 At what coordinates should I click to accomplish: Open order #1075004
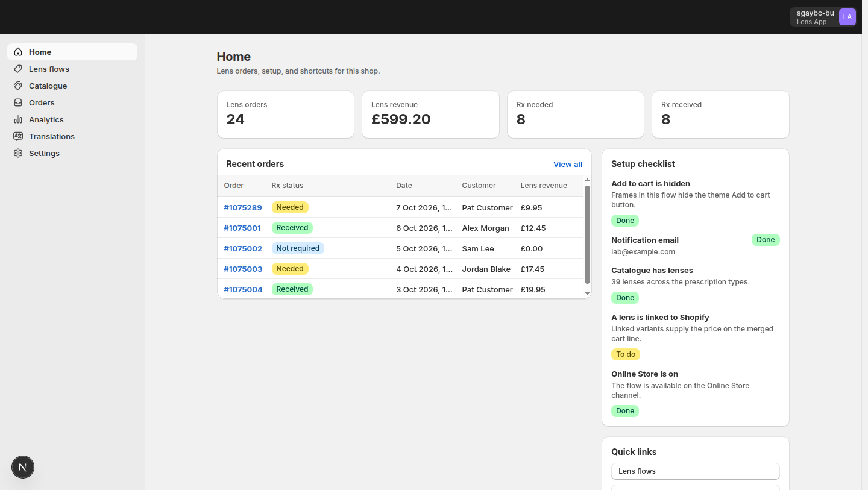coord(243,289)
